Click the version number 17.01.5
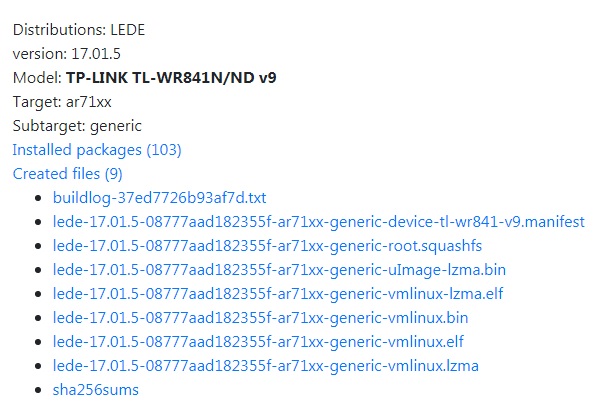This screenshot has width=614, height=418. [x=96, y=54]
